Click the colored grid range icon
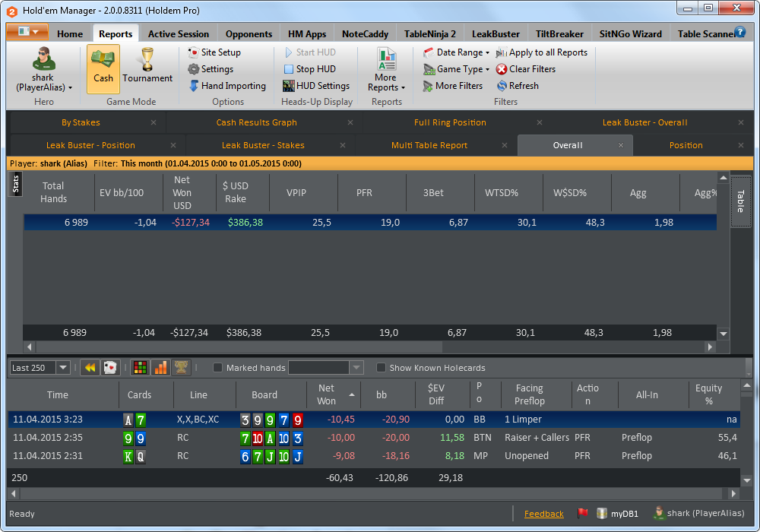Viewport: 760px width, 532px height. 140,368
